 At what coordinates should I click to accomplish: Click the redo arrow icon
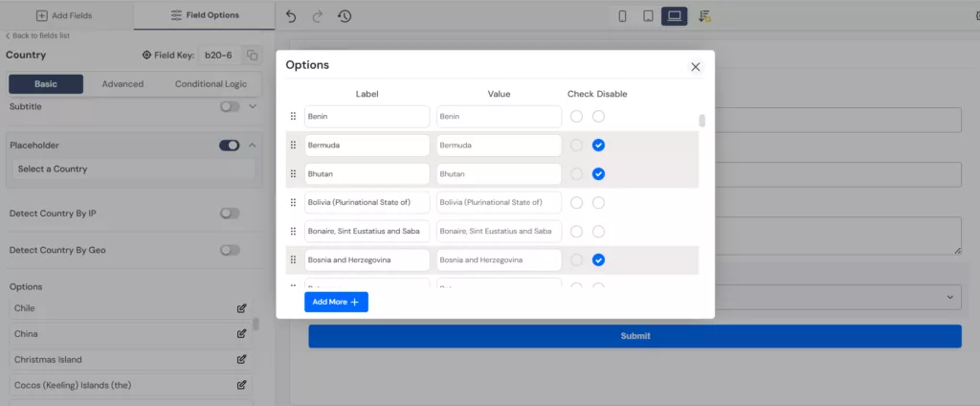tap(318, 16)
